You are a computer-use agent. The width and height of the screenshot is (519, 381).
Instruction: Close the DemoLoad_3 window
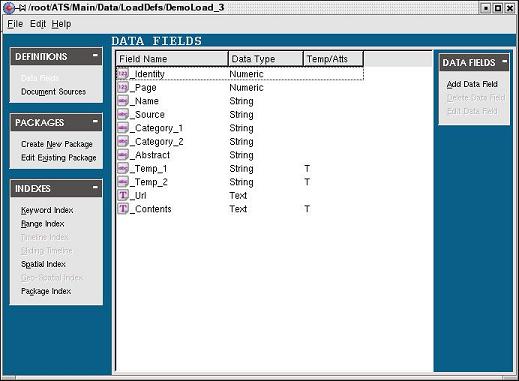(510, 8)
